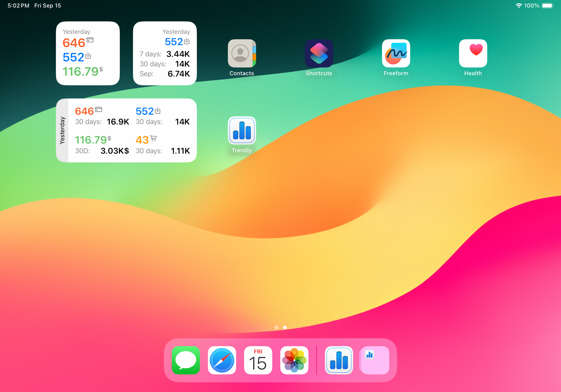Open the Contacts app
Viewport: 561px width, 392px height.
[x=242, y=53]
